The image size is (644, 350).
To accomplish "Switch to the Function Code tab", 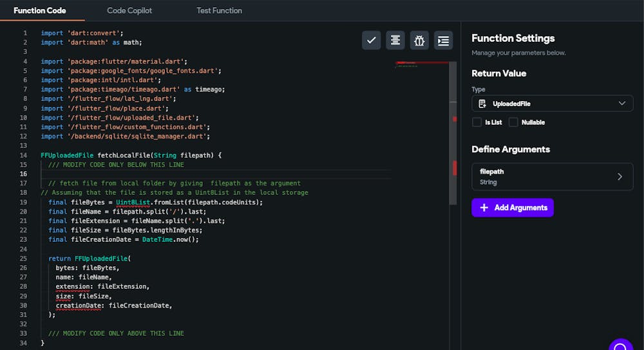I will click(40, 11).
